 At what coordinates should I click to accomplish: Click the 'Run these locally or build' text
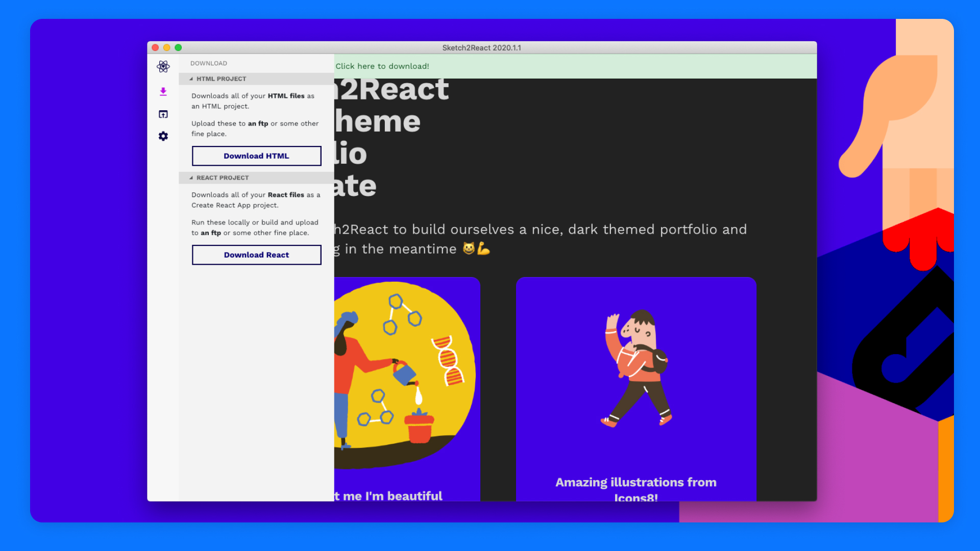click(255, 228)
